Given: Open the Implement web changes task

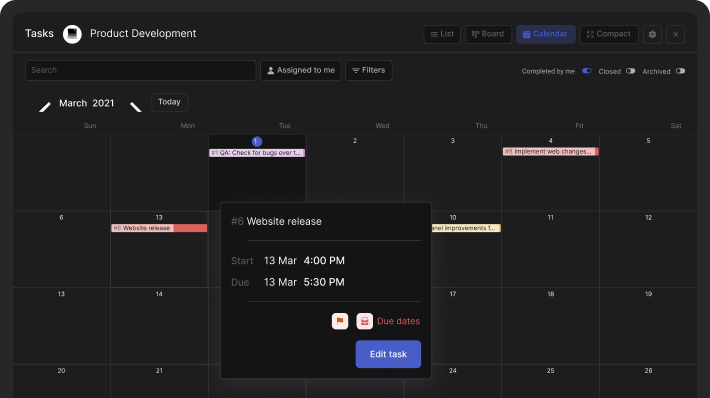Looking at the screenshot, I should click(551, 152).
